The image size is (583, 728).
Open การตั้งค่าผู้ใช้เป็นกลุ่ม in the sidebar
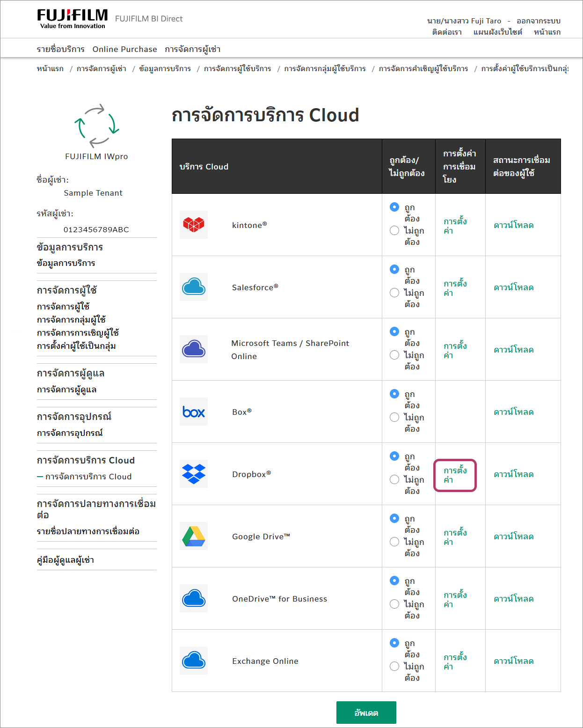coord(77,346)
